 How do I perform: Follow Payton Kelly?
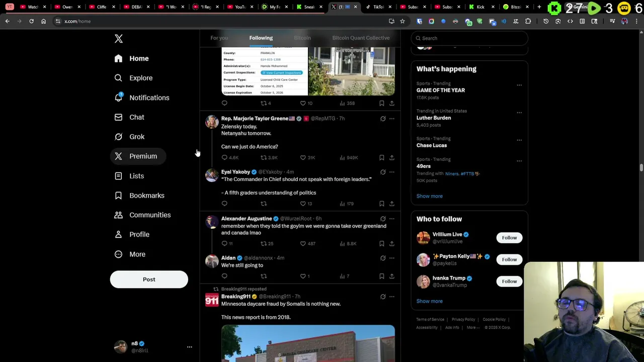coord(509,259)
